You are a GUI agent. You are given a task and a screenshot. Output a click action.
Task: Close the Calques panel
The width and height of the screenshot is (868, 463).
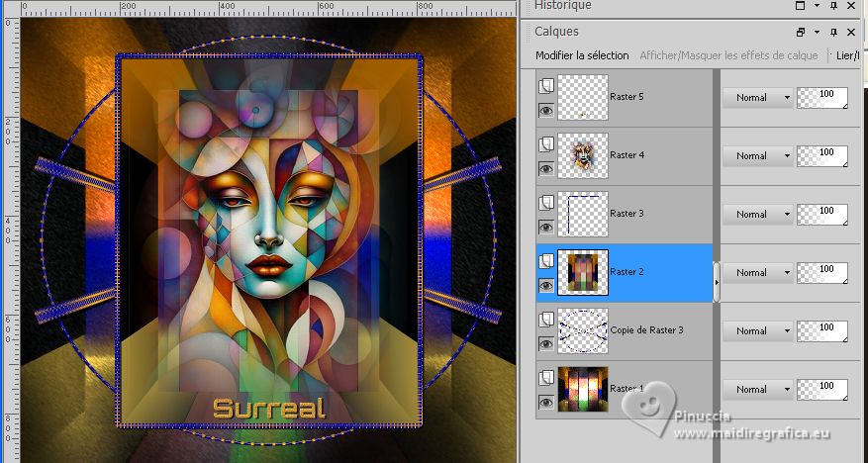click(850, 32)
